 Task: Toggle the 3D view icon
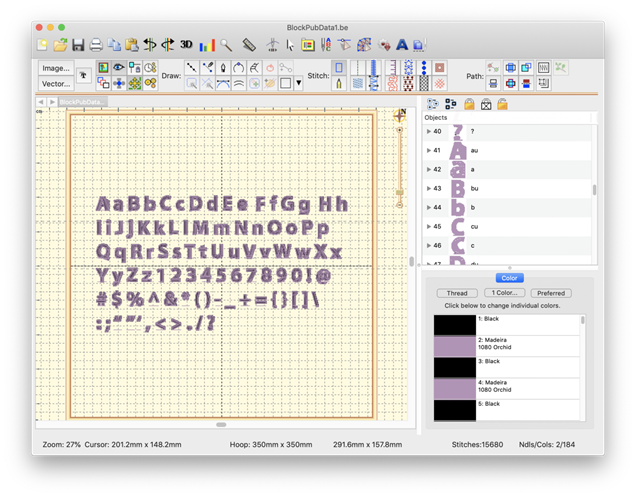point(186,45)
